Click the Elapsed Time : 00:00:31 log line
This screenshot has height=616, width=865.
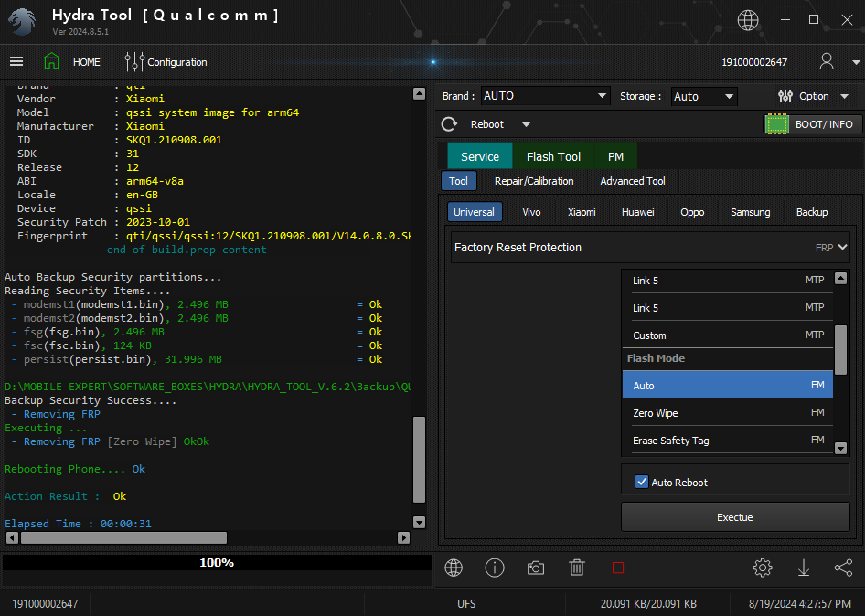pos(78,524)
